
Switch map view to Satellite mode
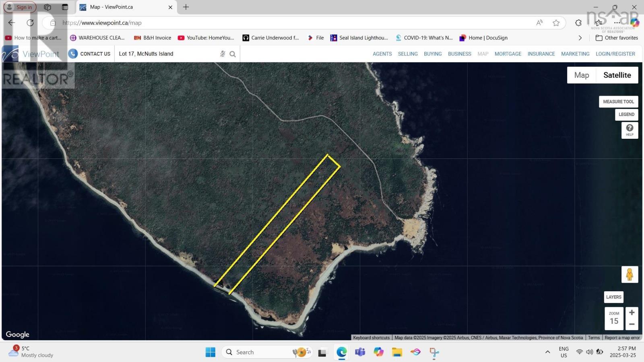[x=617, y=75]
